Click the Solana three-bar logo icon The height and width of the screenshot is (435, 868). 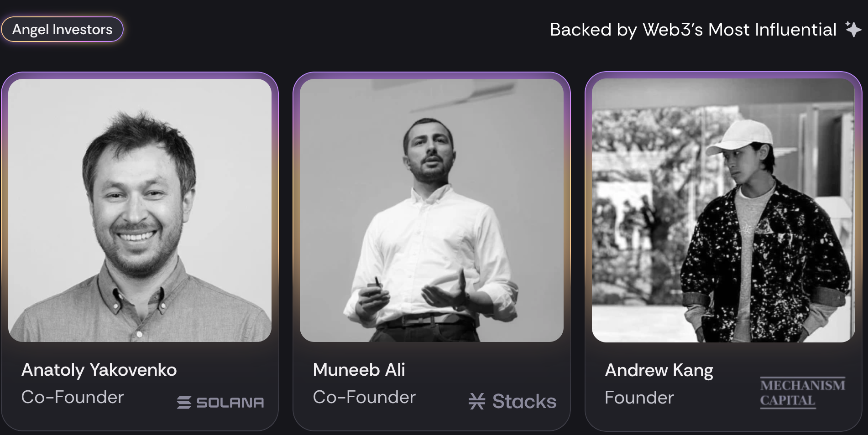tap(184, 403)
